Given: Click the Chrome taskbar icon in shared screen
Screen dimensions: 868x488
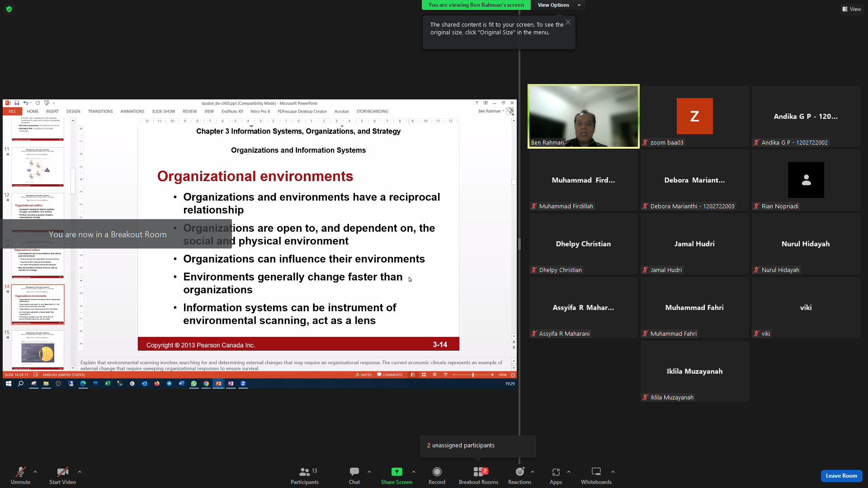Looking at the screenshot, I should [206, 384].
